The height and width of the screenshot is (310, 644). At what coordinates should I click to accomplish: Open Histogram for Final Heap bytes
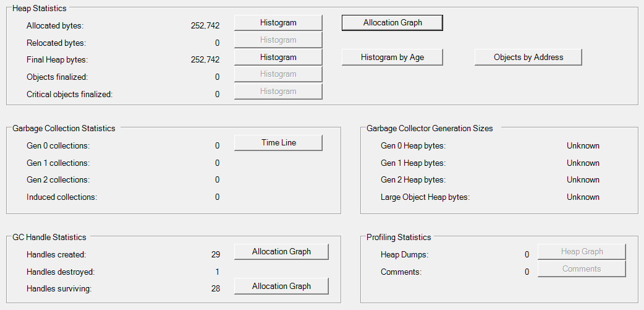click(278, 57)
